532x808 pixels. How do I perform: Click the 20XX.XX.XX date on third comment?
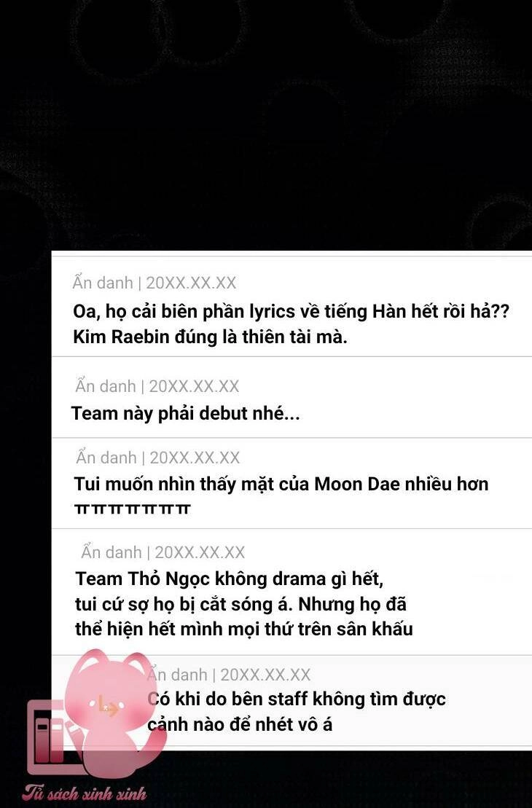(x=195, y=458)
